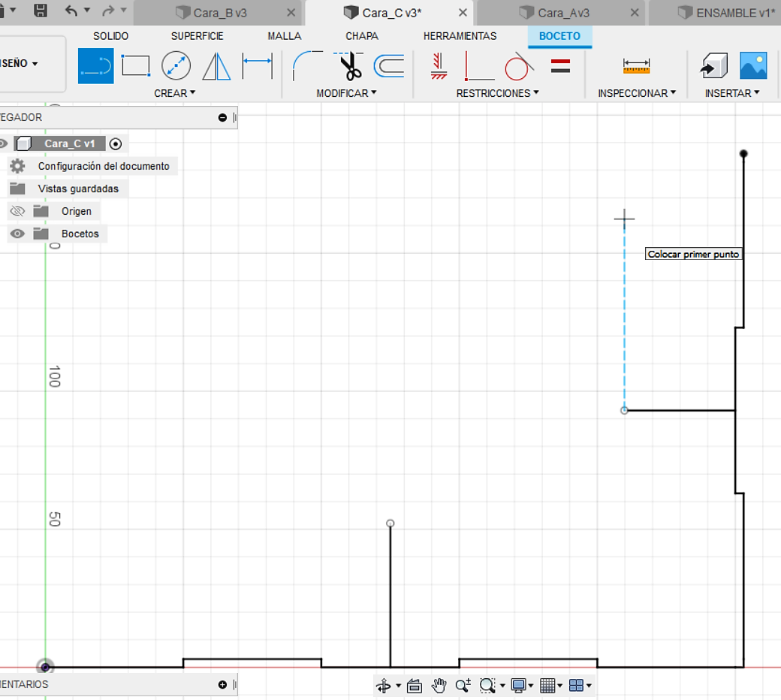Open the Cara_B v3 document tab
Viewport: 781px width, 700px height.
point(220,13)
